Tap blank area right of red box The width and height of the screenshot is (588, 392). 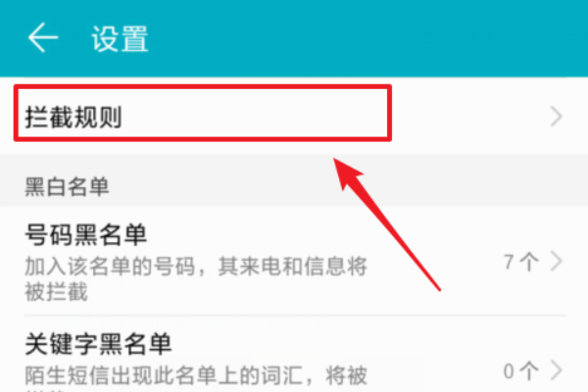pyautogui.click(x=468, y=117)
